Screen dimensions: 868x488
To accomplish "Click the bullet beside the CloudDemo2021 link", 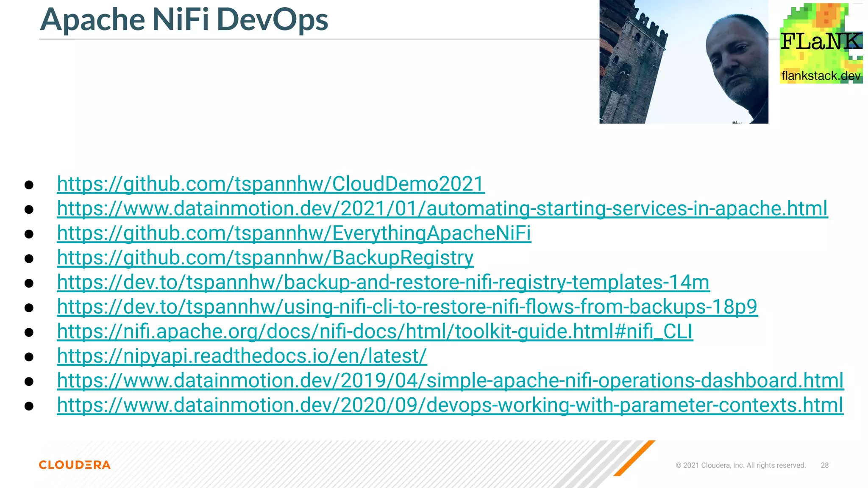I will [x=29, y=185].
